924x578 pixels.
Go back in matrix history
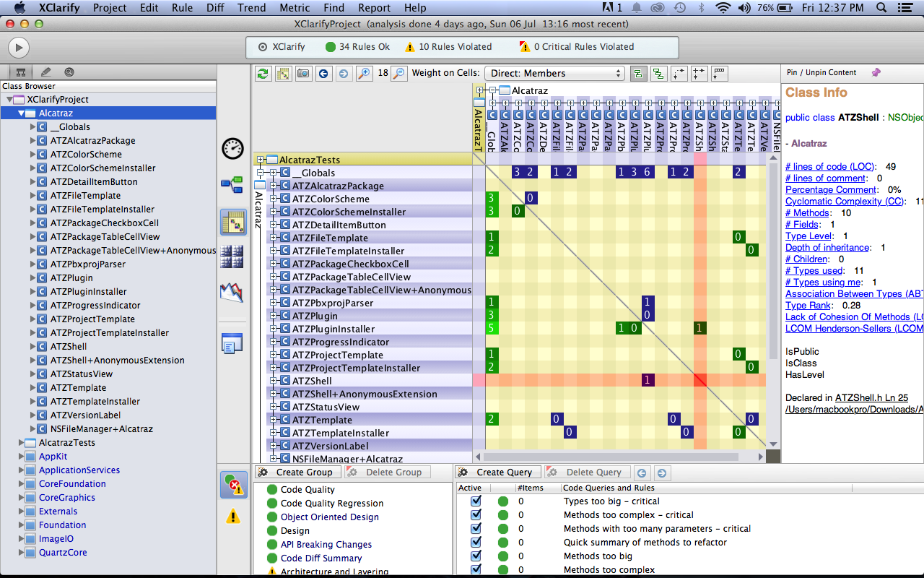324,73
